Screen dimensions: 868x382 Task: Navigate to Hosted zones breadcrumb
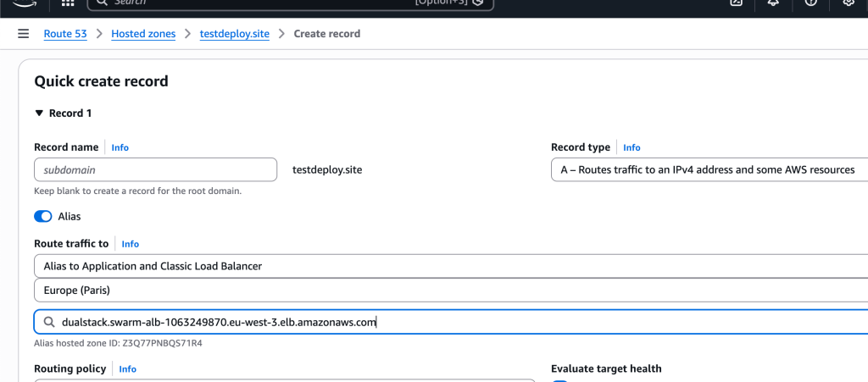(x=144, y=34)
